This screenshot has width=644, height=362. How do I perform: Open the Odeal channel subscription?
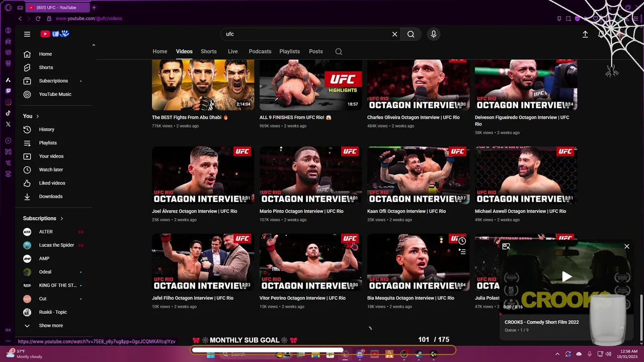pyautogui.click(x=56, y=272)
